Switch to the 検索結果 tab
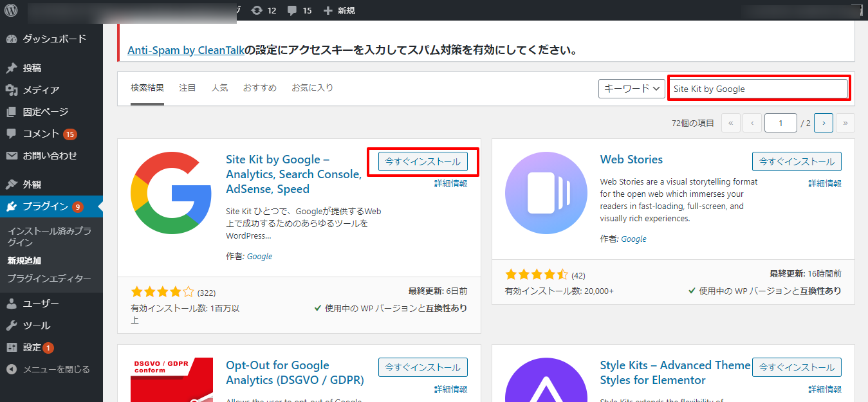This screenshot has height=402, width=868. pos(147,88)
